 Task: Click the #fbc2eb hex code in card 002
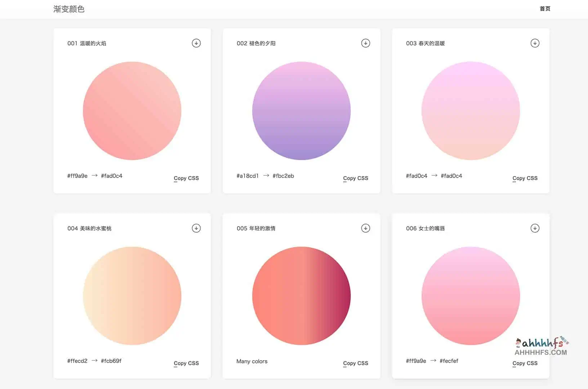click(283, 176)
